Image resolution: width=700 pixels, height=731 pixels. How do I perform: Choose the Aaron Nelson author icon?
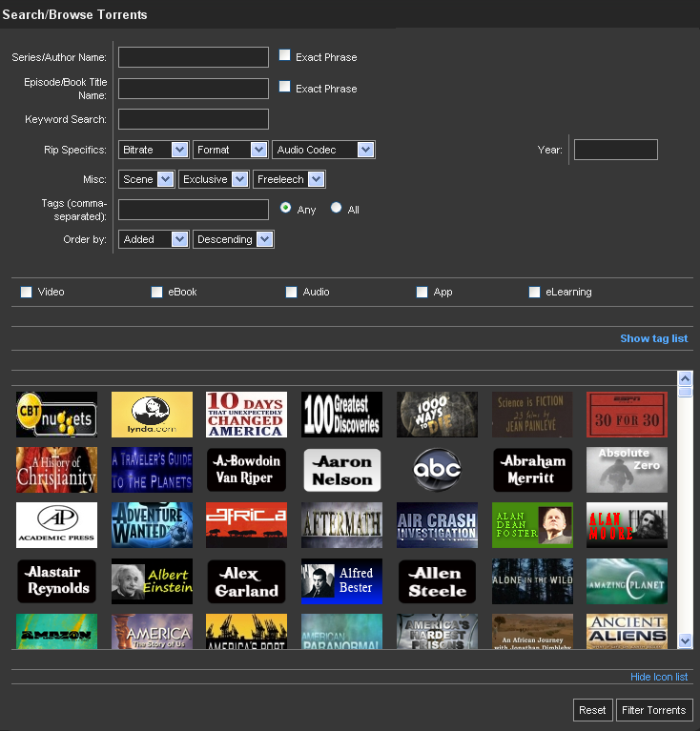point(341,470)
